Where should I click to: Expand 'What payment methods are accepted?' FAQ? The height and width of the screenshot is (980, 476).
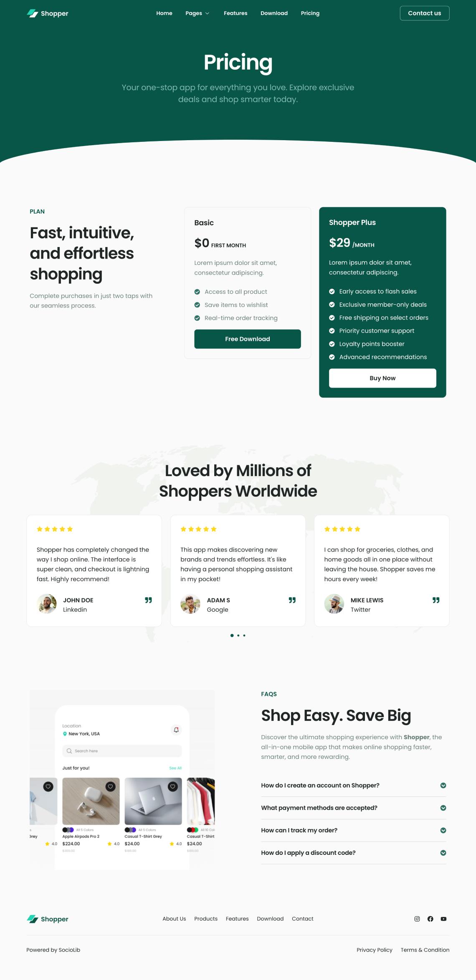pos(354,808)
